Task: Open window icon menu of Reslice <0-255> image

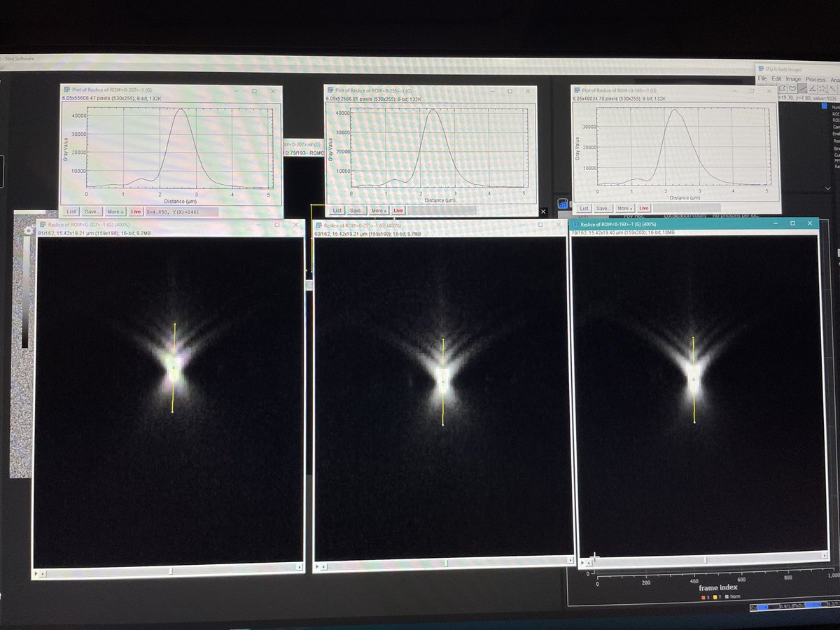Action: click(319, 225)
